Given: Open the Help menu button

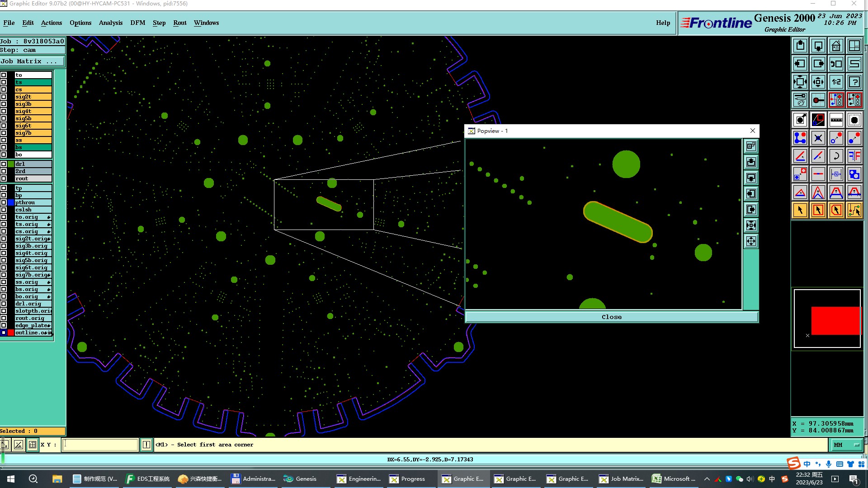Looking at the screenshot, I should coord(663,23).
